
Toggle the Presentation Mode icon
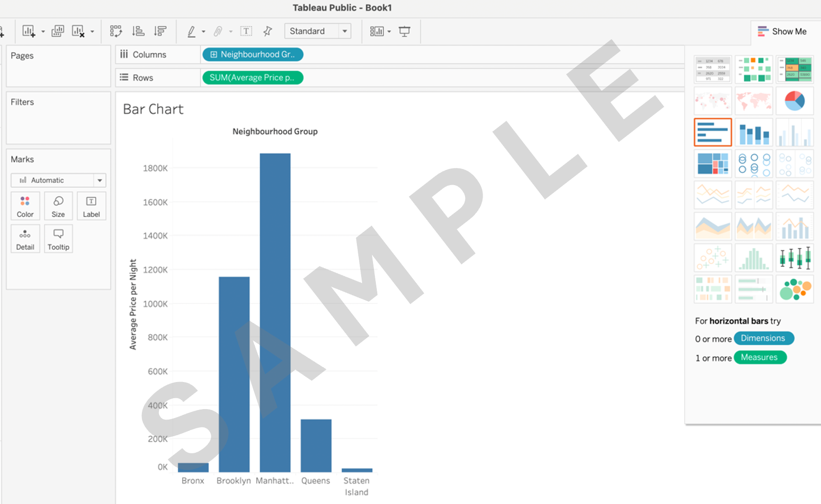404,31
